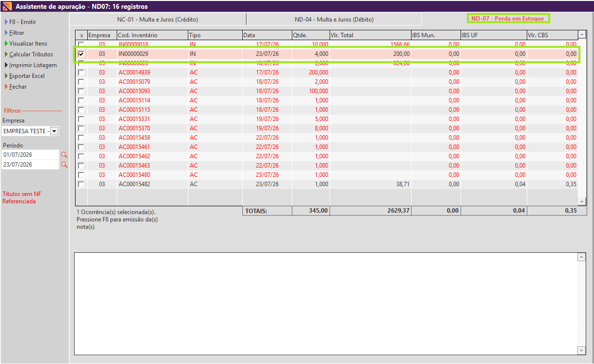Click the Empresa column header

[x=102, y=35]
